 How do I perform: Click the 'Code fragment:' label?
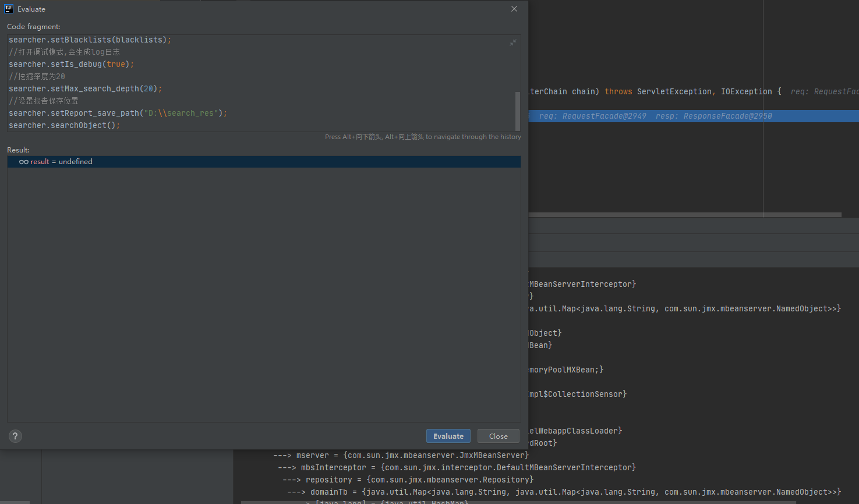tap(33, 27)
